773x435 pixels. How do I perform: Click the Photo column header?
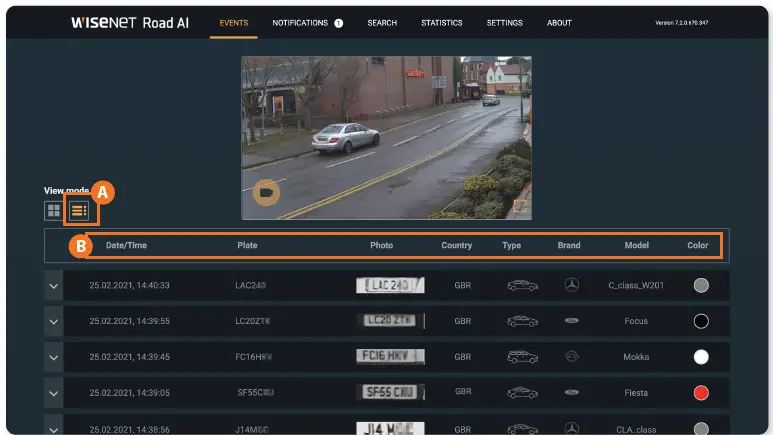(382, 245)
